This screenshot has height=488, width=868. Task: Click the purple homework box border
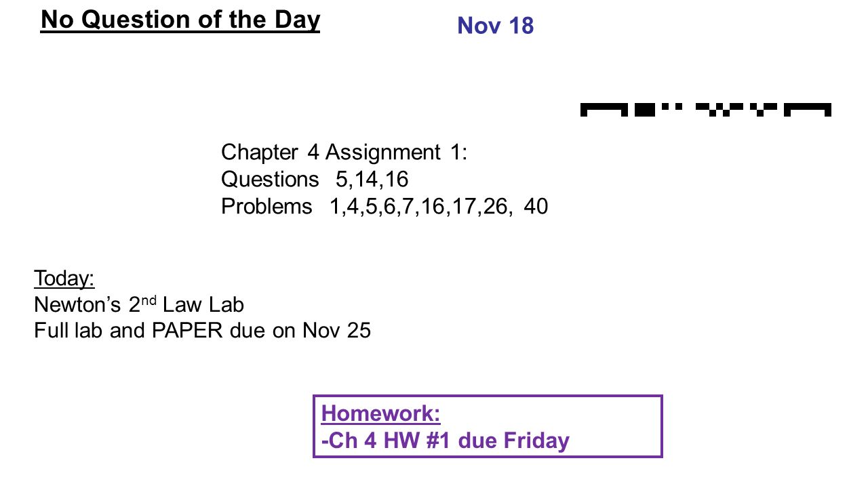488,396
